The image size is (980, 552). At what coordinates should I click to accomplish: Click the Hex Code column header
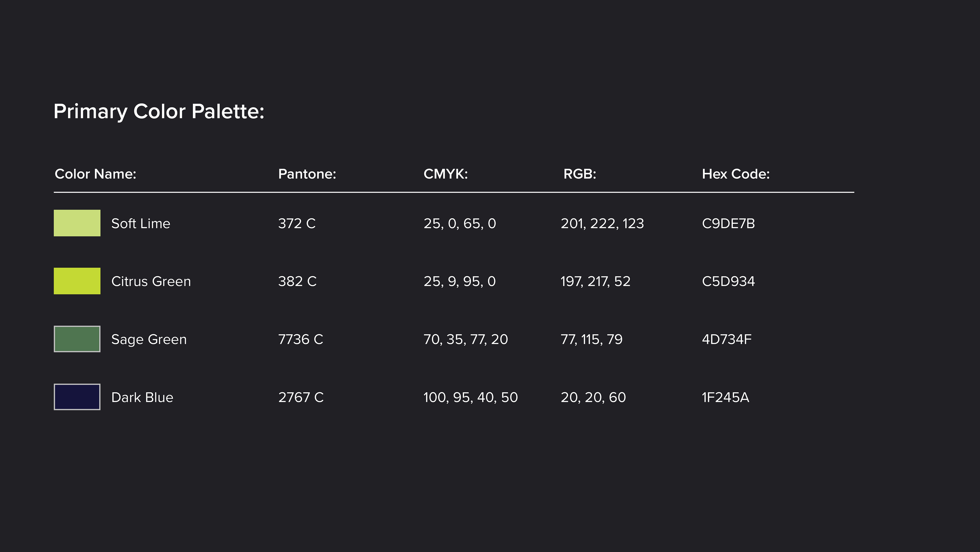(735, 174)
